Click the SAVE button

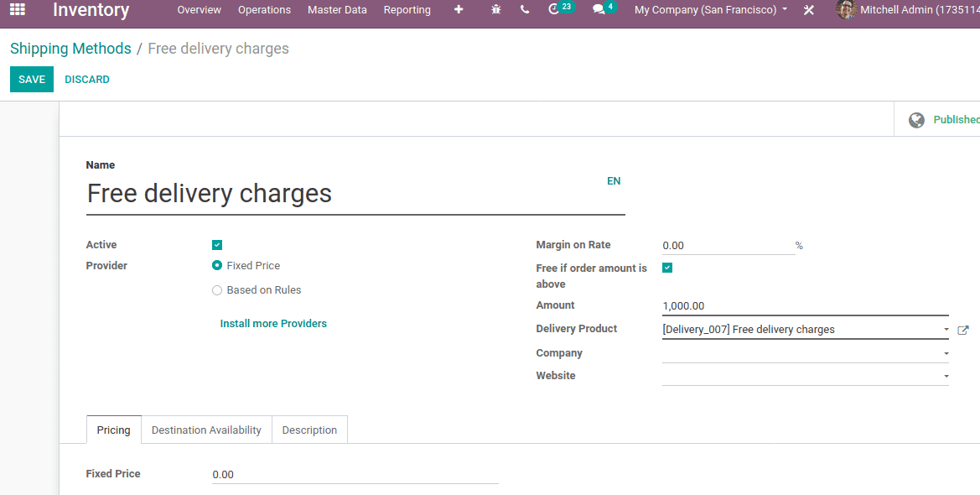(x=31, y=79)
